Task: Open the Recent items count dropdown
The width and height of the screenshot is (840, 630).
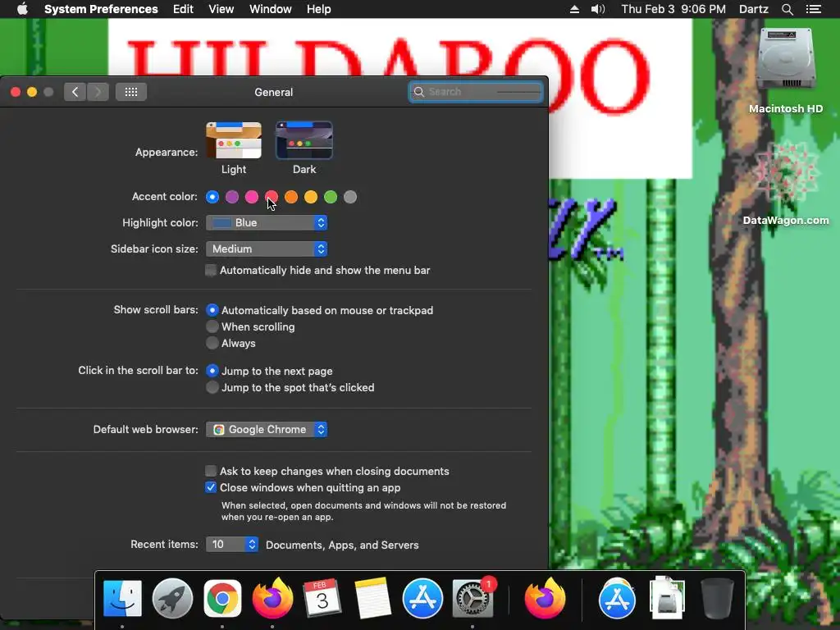Action: [232, 545]
